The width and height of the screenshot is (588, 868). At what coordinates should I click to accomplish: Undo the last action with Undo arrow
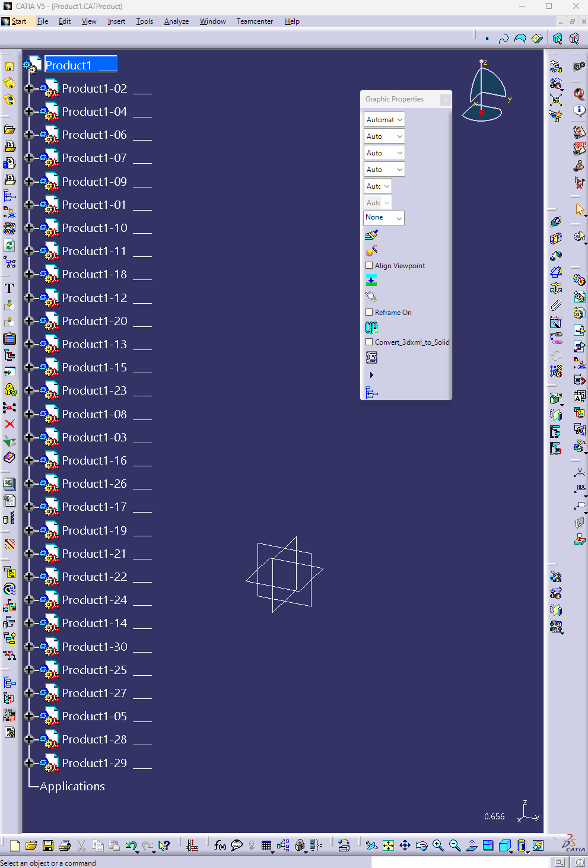click(x=131, y=845)
